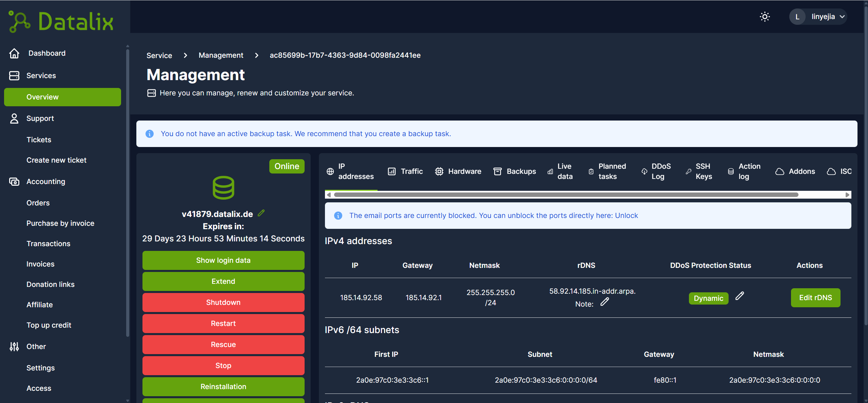Edit hostname v41879.datalix.de pencil icon
This screenshot has width=868, height=403.
[261, 213]
